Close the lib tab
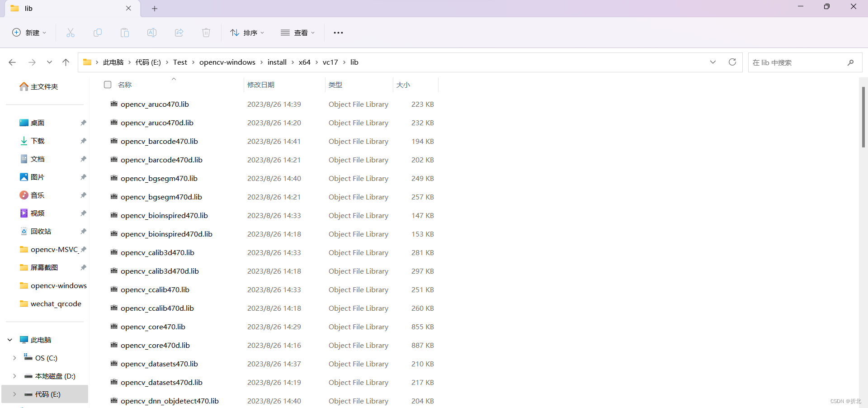The height and width of the screenshot is (408, 868). (x=128, y=8)
